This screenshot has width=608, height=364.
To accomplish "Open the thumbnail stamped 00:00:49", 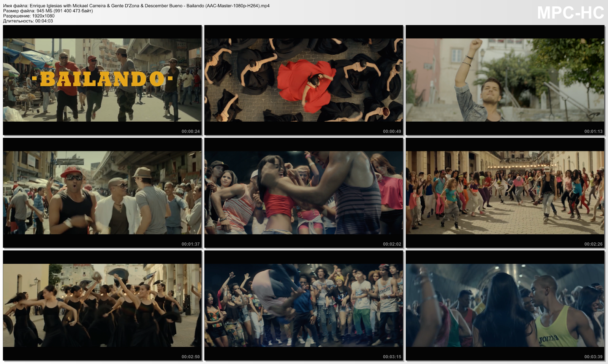I will (x=304, y=80).
